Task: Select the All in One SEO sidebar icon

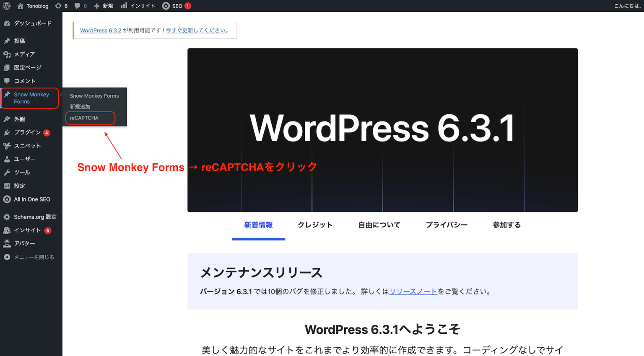Action: (7, 199)
